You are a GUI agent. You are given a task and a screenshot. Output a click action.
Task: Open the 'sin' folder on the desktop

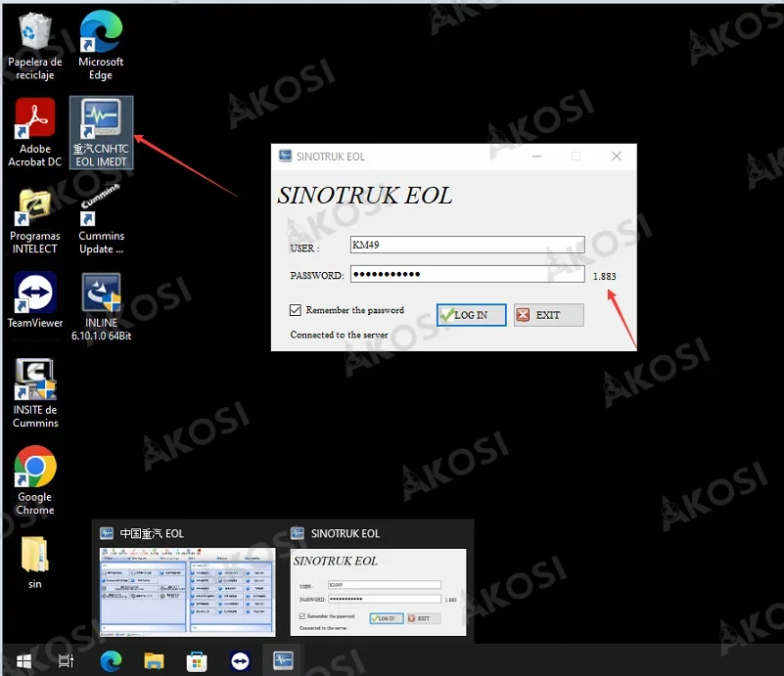[x=34, y=563]
